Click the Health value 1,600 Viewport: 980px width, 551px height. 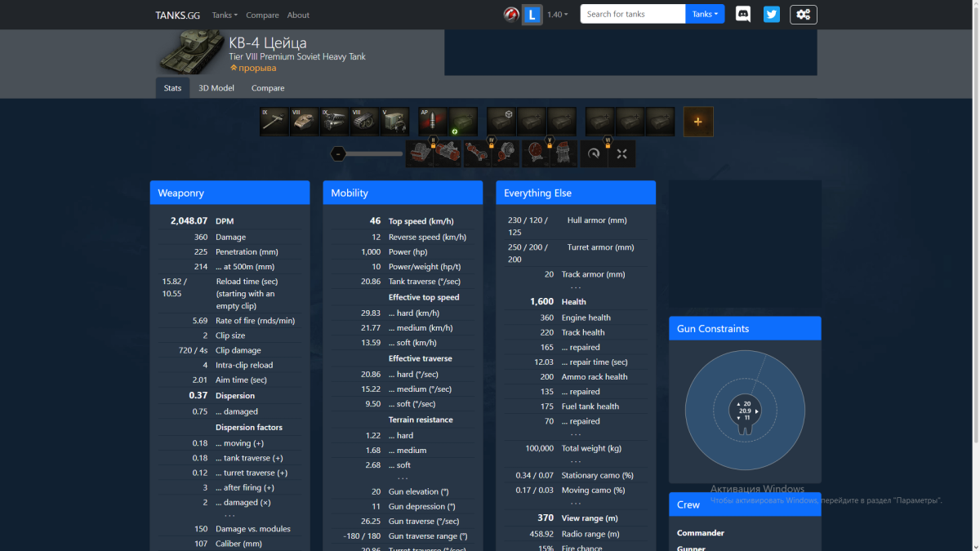coord(541,301)
